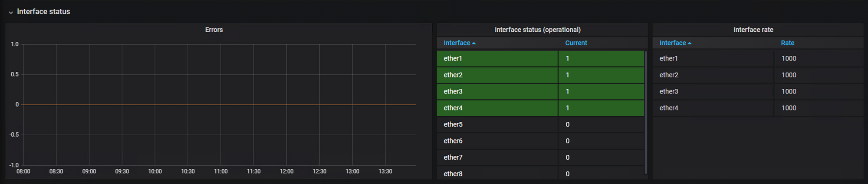
Task: Click the Interface status row title
Action: [43, 12]
